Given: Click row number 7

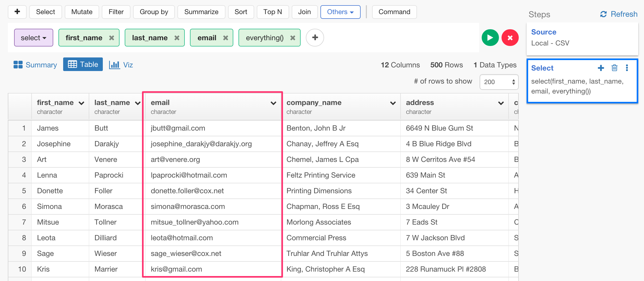Looking at the screenshot, I should [20, 222].
